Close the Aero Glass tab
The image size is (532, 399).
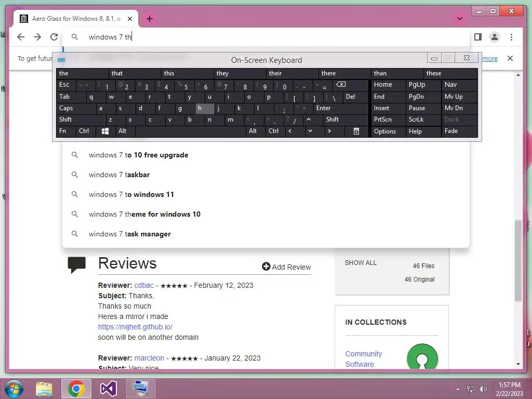tap(129, 19)
